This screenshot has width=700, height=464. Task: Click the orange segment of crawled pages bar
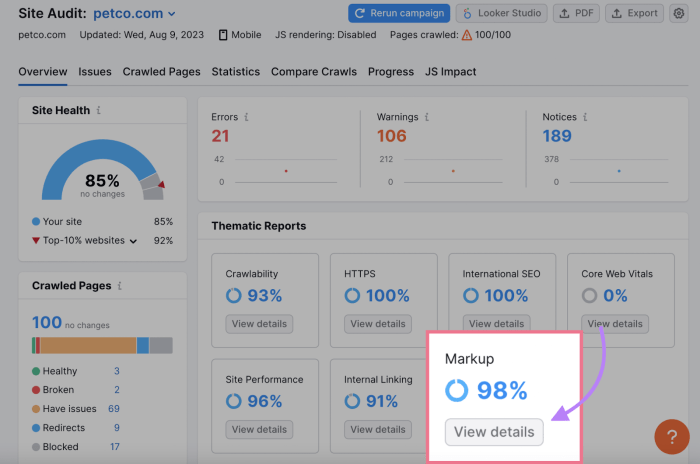88,346
